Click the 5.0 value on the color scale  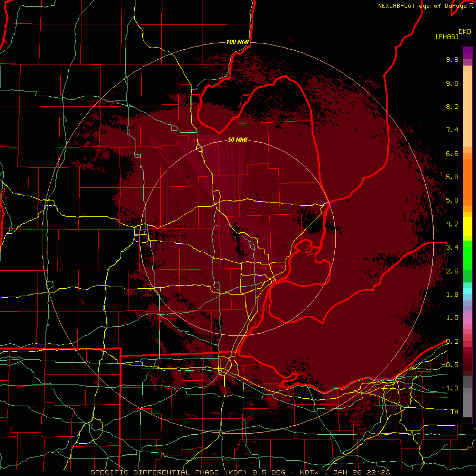452,200
